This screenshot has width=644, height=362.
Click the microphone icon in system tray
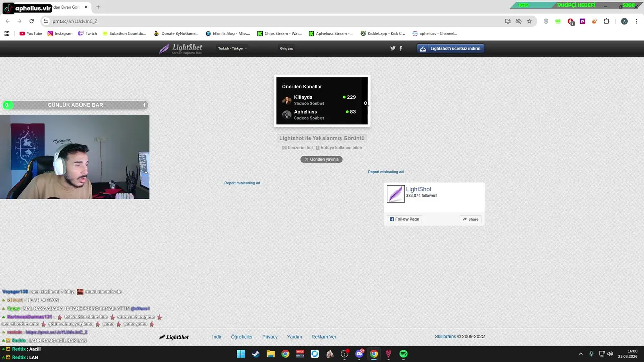coord(591,354)
